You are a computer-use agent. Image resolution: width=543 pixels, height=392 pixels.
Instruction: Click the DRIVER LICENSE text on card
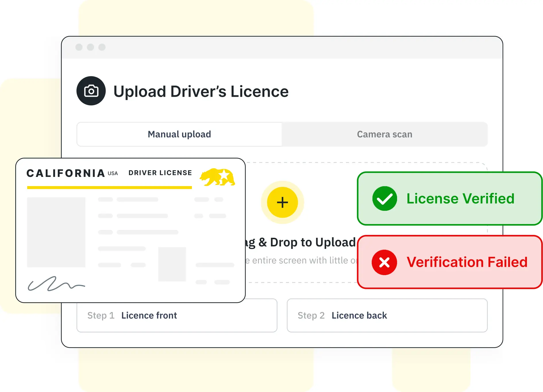pos(160,173)
